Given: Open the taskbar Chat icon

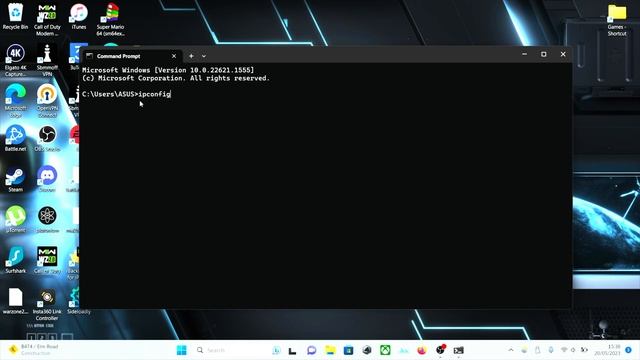Looking at the screenshot, I should pos(311,350).
